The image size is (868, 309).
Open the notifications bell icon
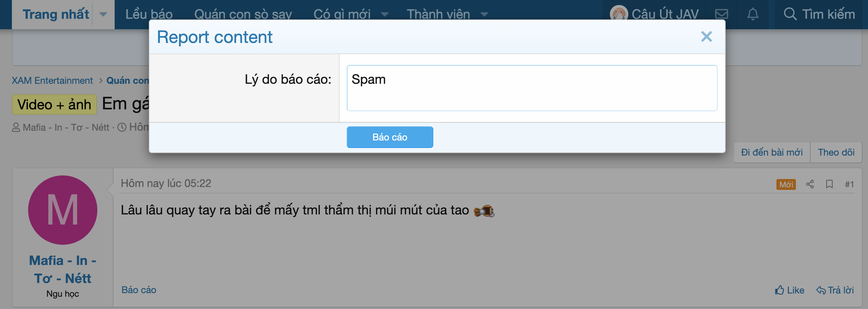point(753,14)
